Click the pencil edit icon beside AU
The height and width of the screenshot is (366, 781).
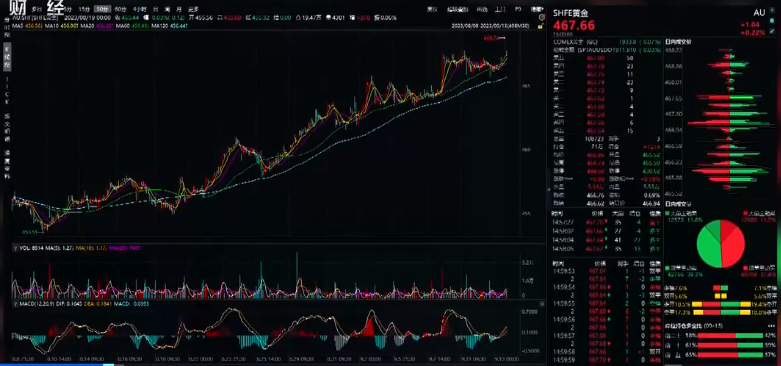pyautogui.click(x=772, y=32)
